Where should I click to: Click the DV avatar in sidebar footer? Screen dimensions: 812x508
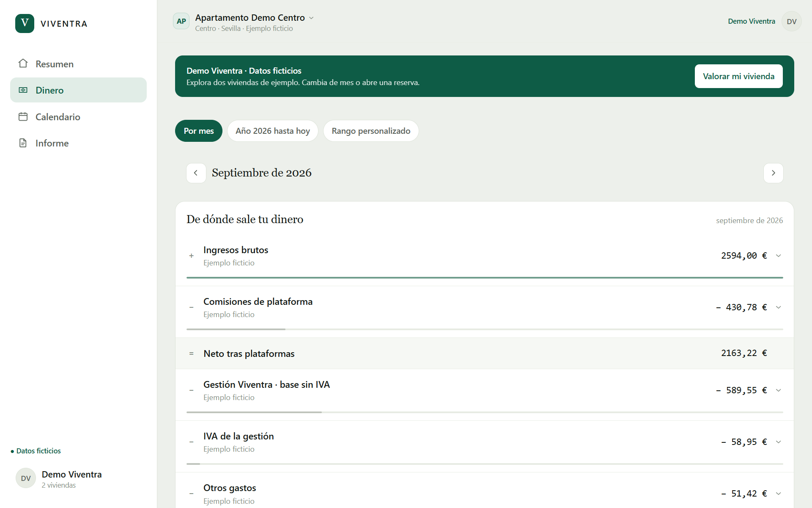pos(26,478)
